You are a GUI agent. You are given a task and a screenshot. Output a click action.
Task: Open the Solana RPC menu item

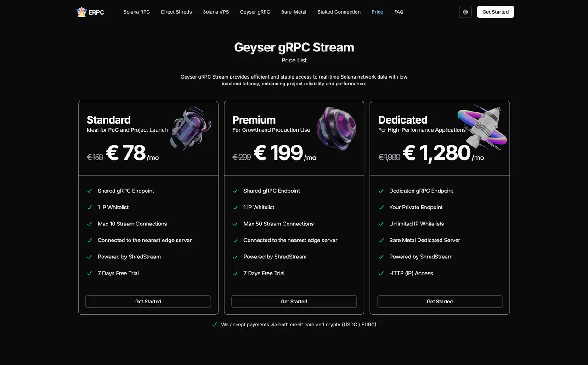click(136, 12)
